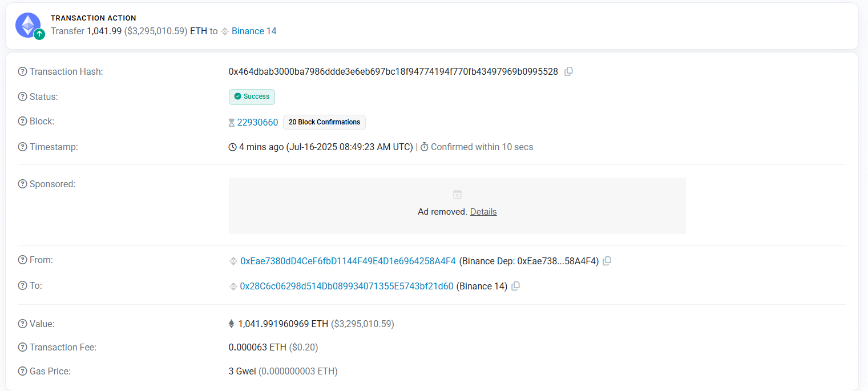Click the Sponsored help icon
The image size is (868, 391).
(x=23, y=184)
